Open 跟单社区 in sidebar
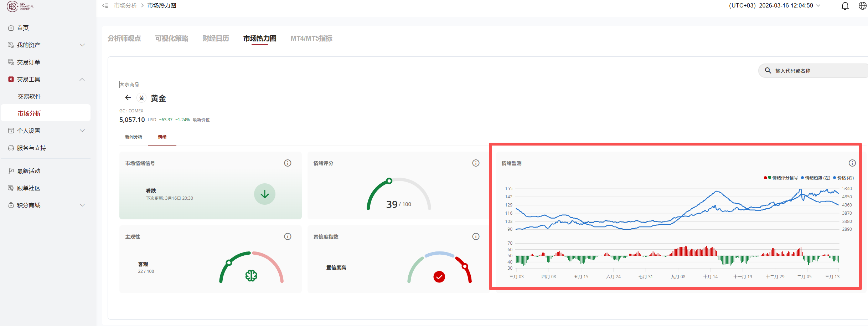The height and width of the screenshot is (326, 868). (x=29, y=188)
